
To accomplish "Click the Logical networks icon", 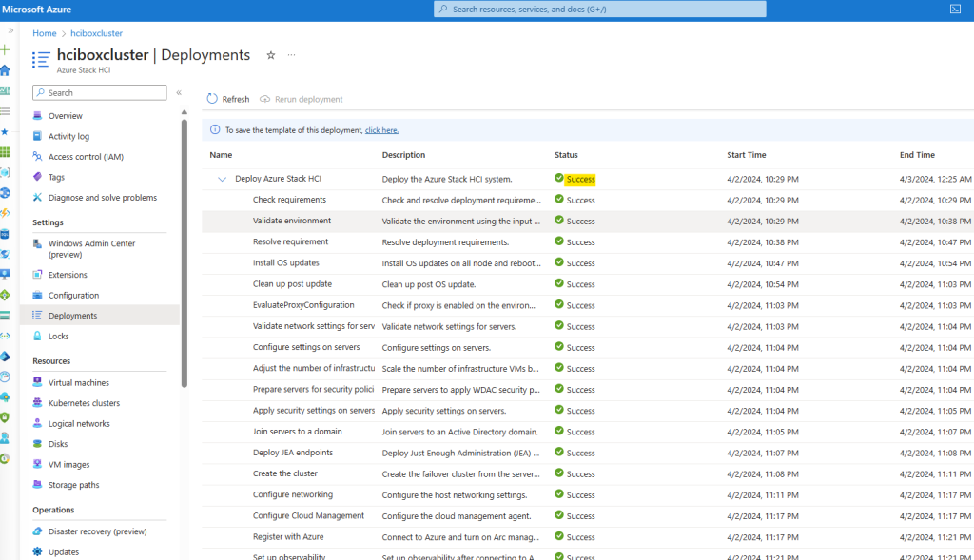I will pos(37,423).
